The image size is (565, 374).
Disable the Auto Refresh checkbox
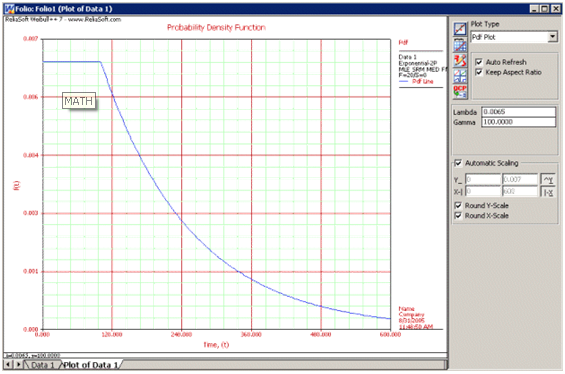pos(479,62)
